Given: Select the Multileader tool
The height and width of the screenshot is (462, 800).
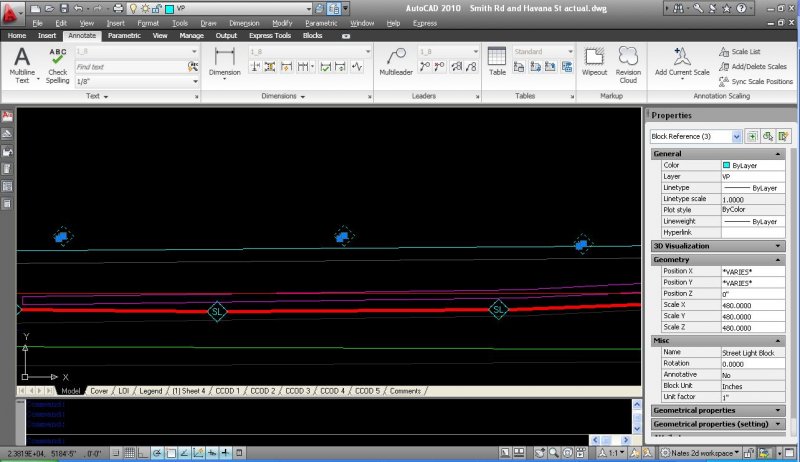Looking at the screenshot, I should [396, 62].
